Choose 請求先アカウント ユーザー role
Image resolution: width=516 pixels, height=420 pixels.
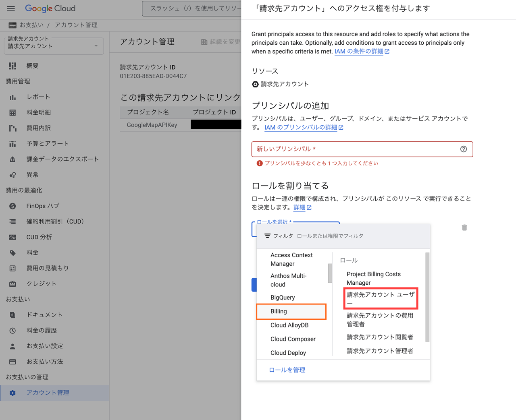coord(381,299)
